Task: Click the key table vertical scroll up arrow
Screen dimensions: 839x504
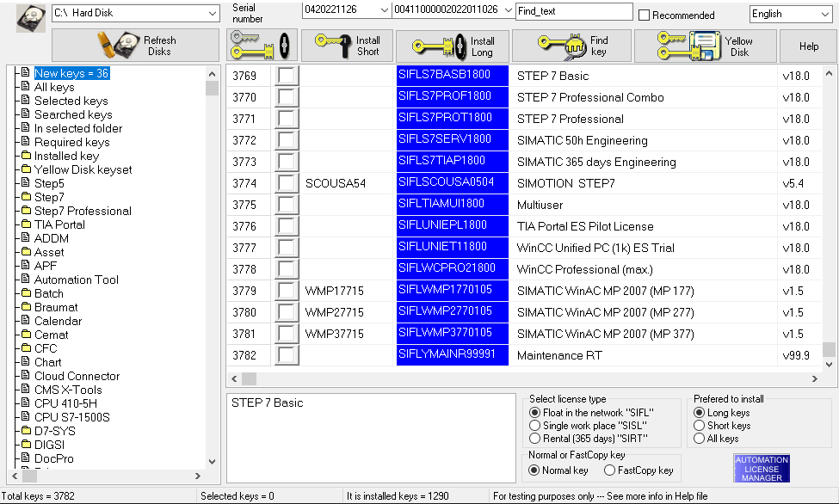Action: point(829,73)
